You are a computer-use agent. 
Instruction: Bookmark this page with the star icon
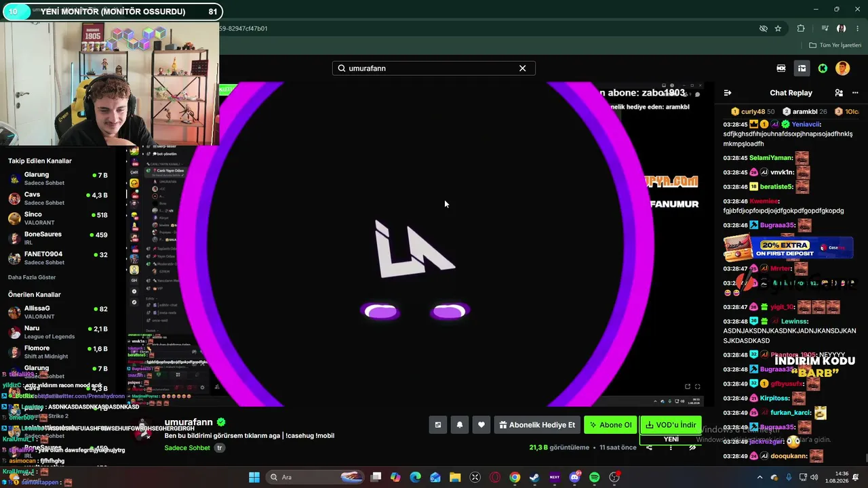click(x=778, y=28)
